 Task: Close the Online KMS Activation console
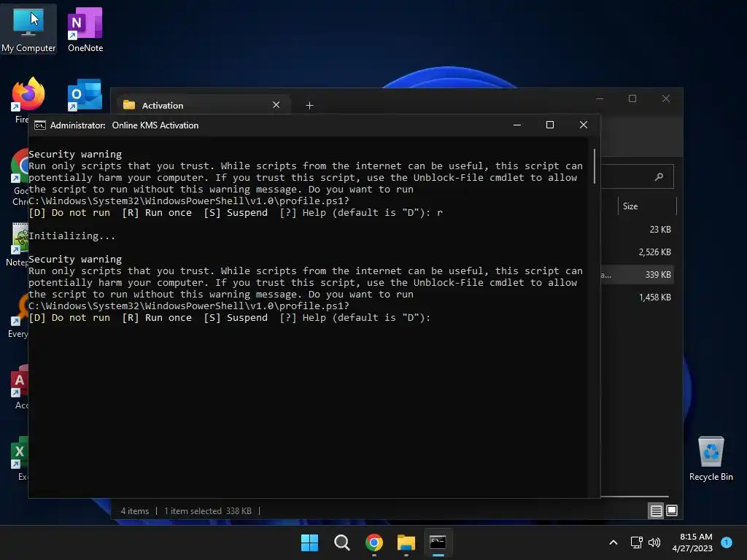coord(583,125)
